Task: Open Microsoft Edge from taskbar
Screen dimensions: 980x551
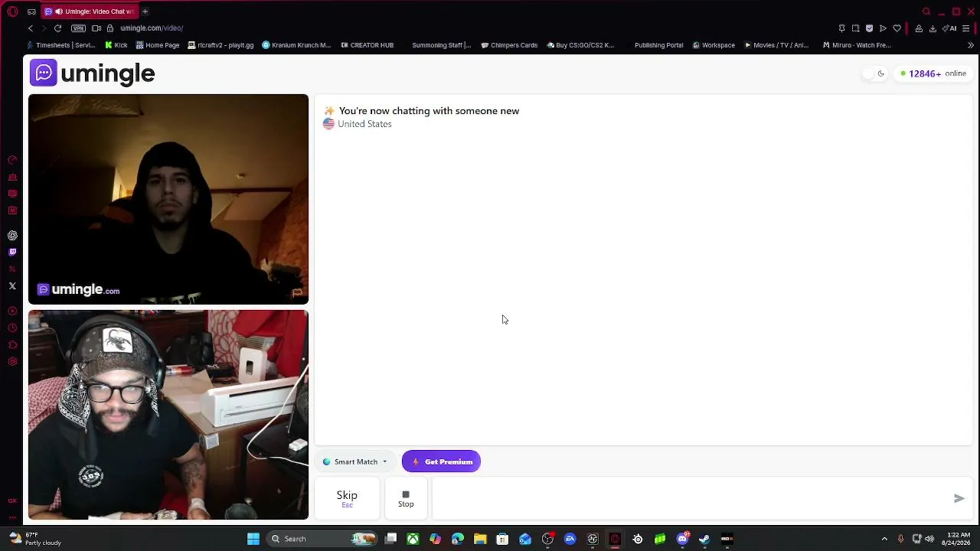Action: (x=457, y=539)
